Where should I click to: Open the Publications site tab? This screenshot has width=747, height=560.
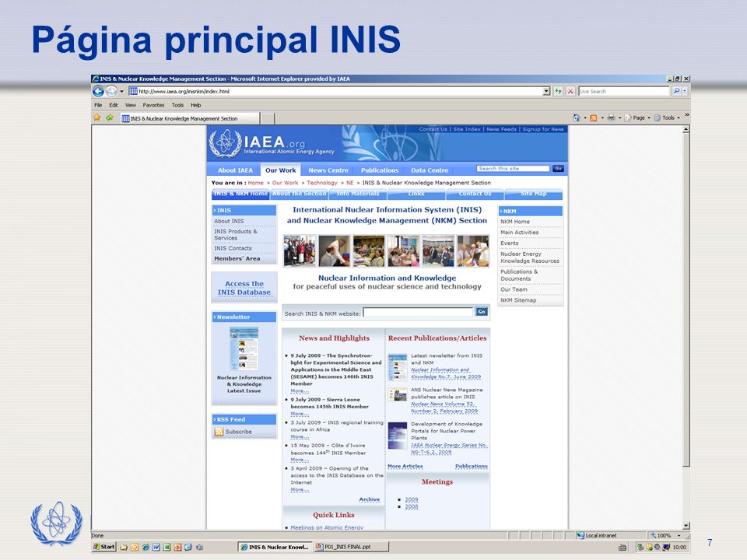(379, 170)
